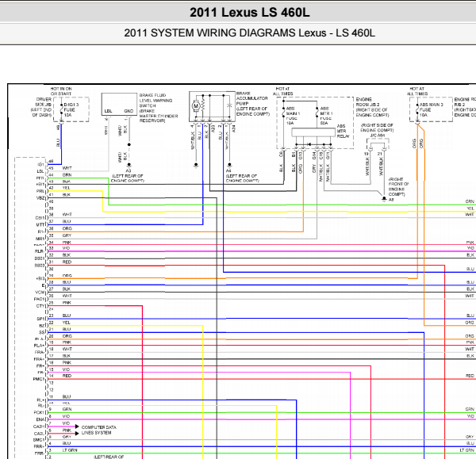Click "RED" wire label at pin 14
The width and height of the screenshot is (476, 459).
67,376
